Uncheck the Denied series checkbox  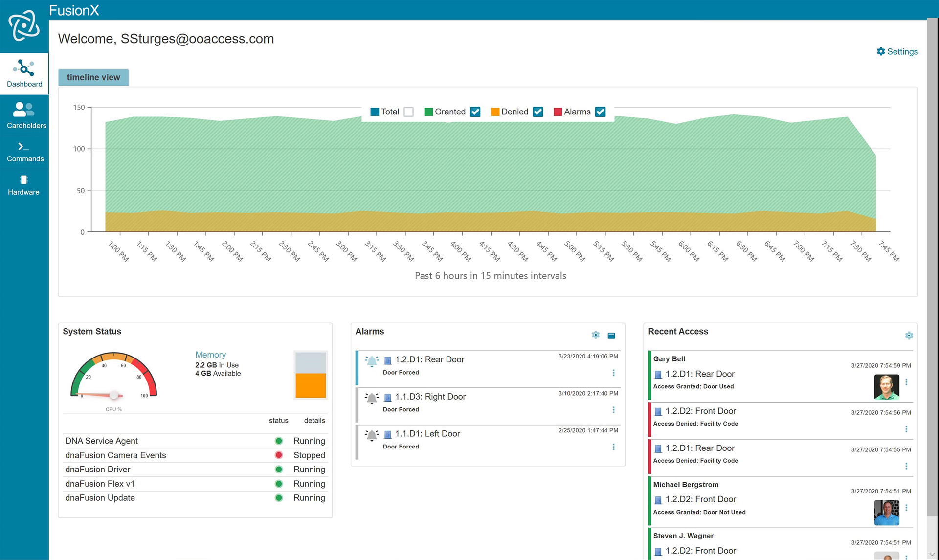coord(538,112)
